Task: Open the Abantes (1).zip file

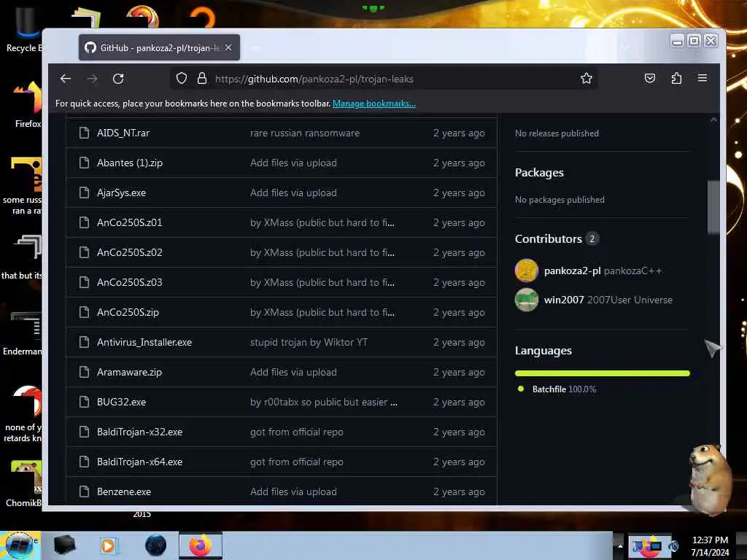Action: 130,163
